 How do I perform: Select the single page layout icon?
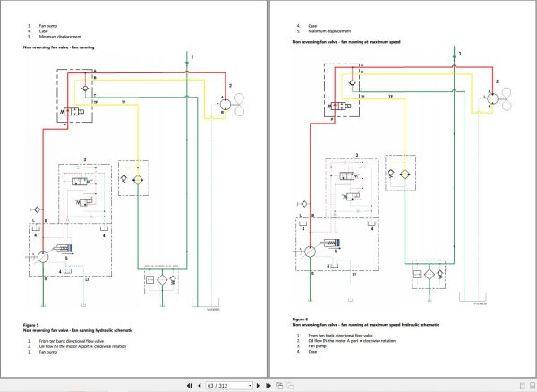coord(523,386)
